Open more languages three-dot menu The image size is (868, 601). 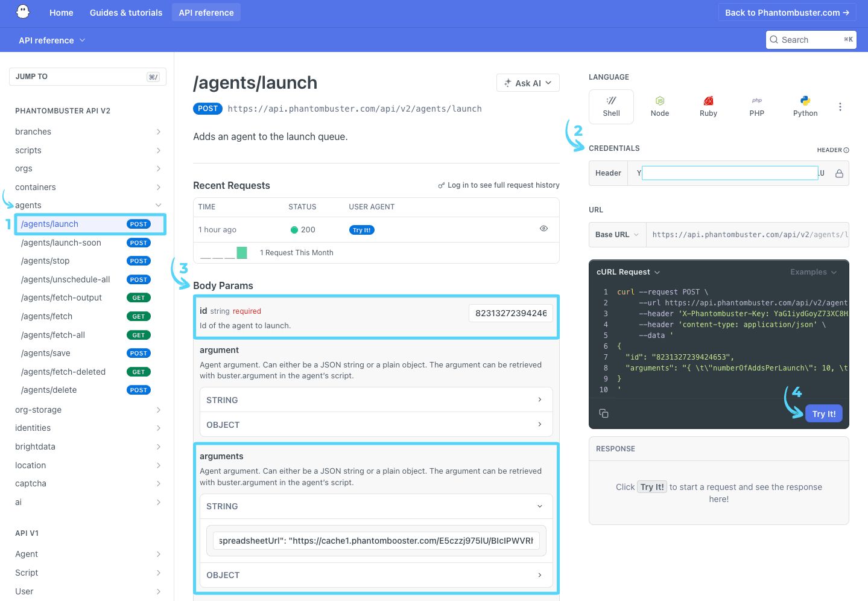[x=840, y=107]
